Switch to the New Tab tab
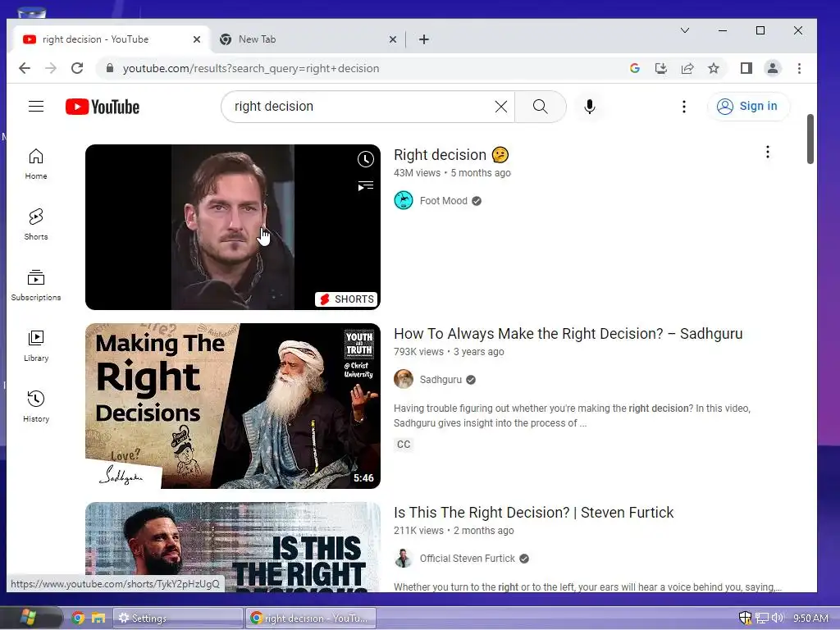The image size is (840, 630). tap(306, 39)
